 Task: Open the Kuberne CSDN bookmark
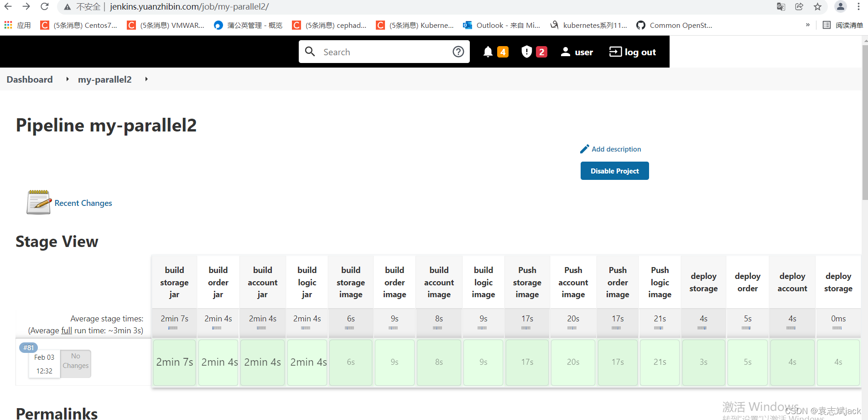coord(415,25)
